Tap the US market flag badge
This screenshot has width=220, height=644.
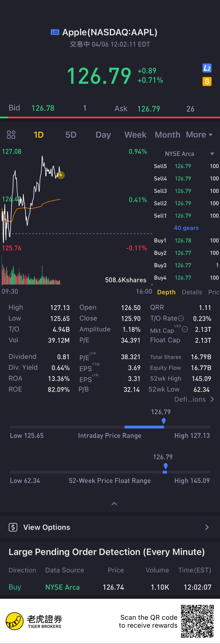pyautogui.click(x=55, y=32)
